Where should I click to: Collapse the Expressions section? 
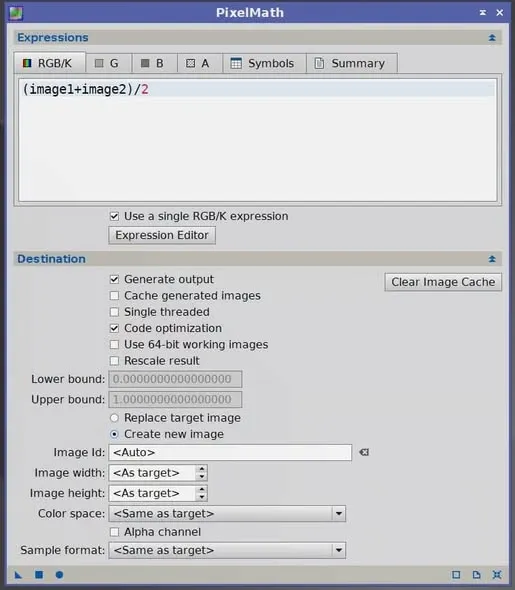point(492,38)
